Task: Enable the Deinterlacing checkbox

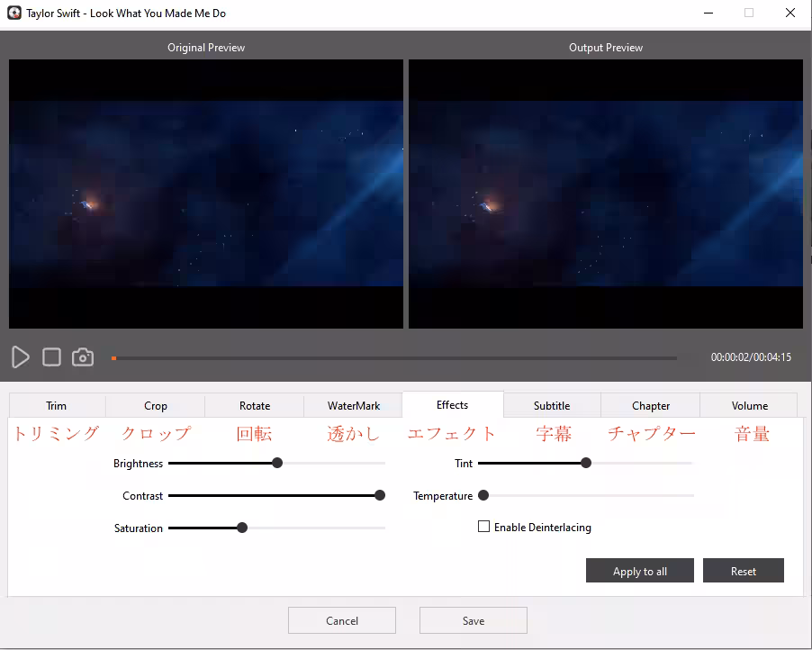Action: click(483, 527)
